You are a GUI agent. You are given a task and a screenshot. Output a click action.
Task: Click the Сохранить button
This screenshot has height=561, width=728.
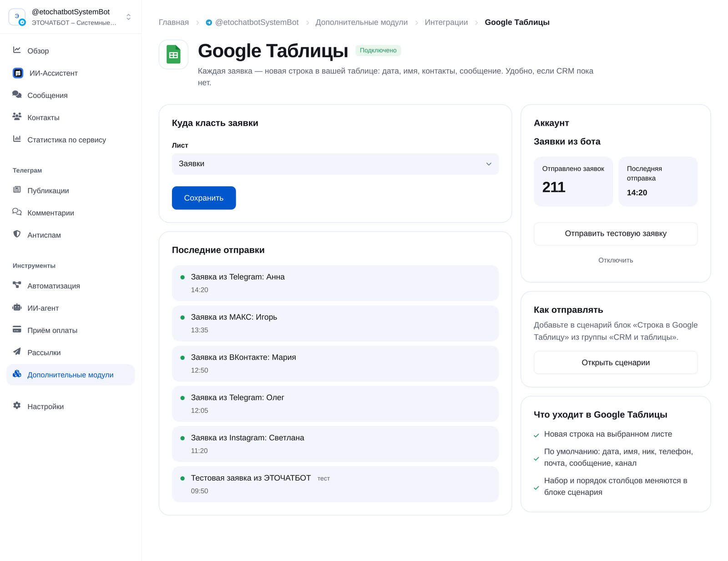204,198
